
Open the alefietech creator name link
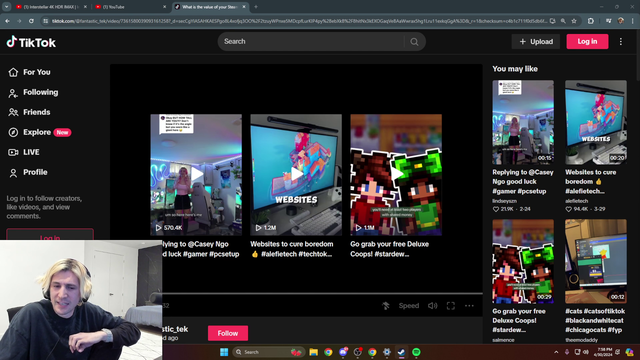pos(576,201)
